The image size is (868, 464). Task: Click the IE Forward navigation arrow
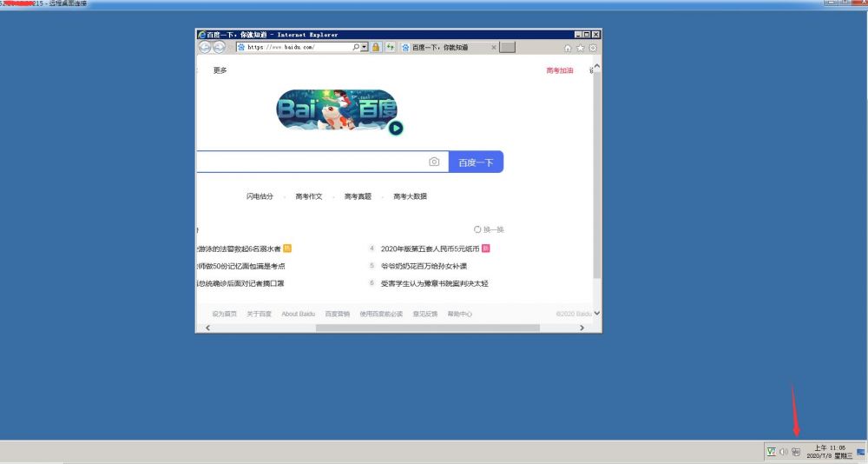click(219, 47)
